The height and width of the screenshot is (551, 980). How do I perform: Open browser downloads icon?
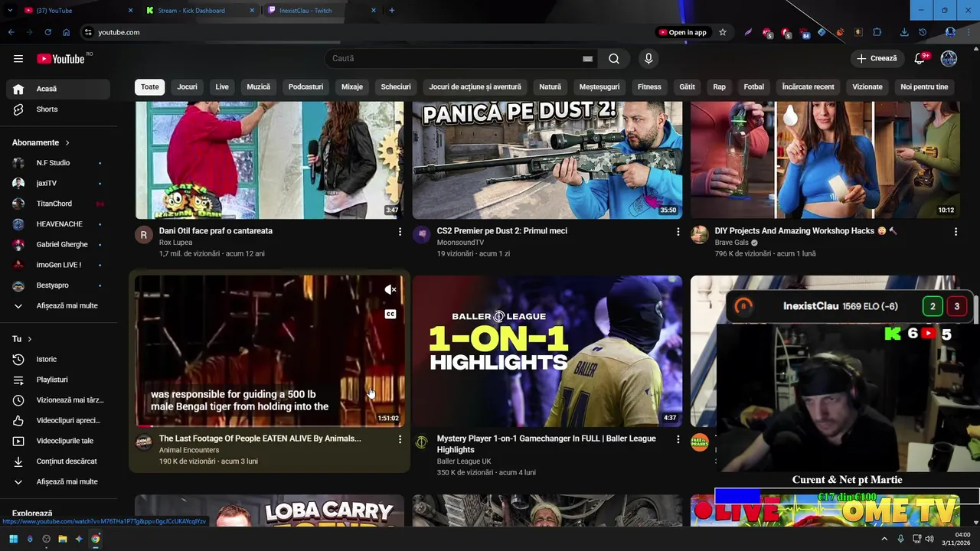tap(904, 32)
